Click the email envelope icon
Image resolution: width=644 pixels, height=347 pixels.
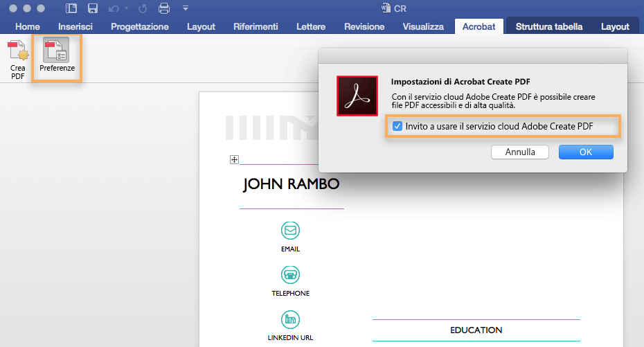coord(290,231)
